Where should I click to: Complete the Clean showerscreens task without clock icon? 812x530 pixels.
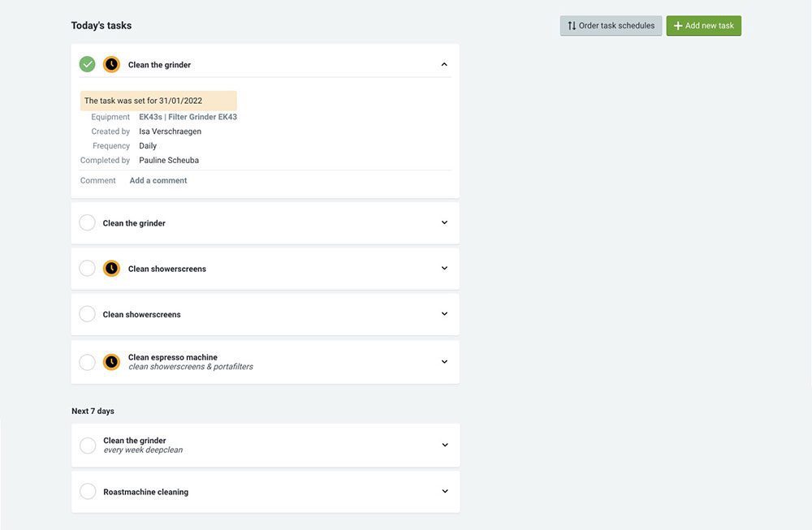pyautogui.click(x=88, y=314)
